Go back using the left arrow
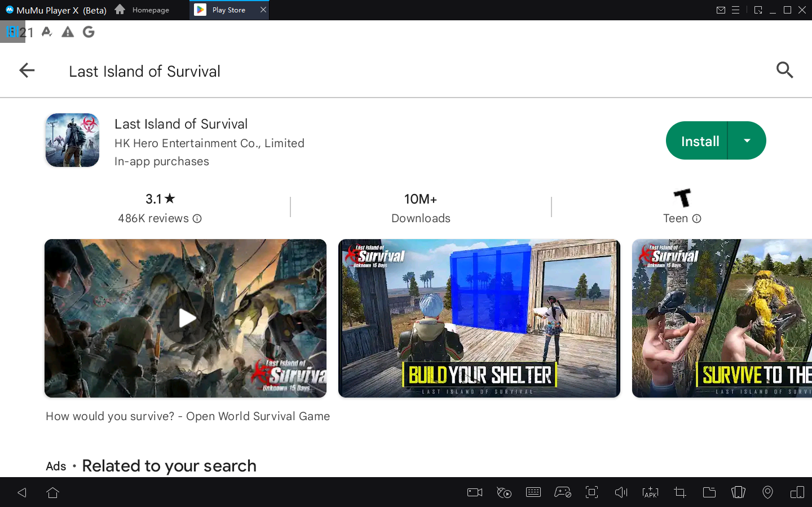812x507 pixels. (x=27, y=70)
